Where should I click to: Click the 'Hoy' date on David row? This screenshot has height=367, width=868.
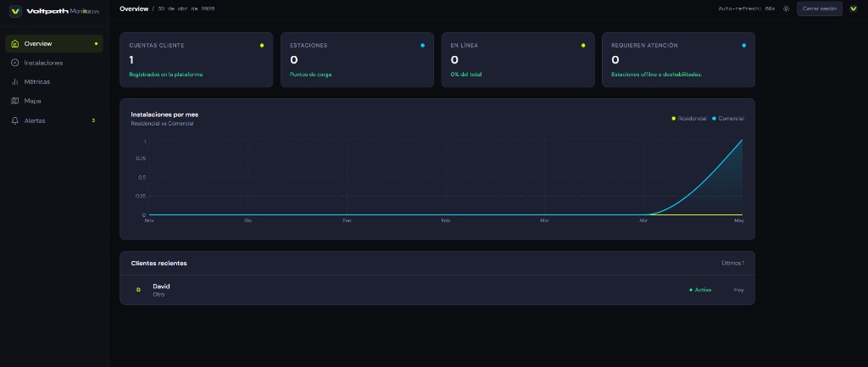click(x=739, y=290)
